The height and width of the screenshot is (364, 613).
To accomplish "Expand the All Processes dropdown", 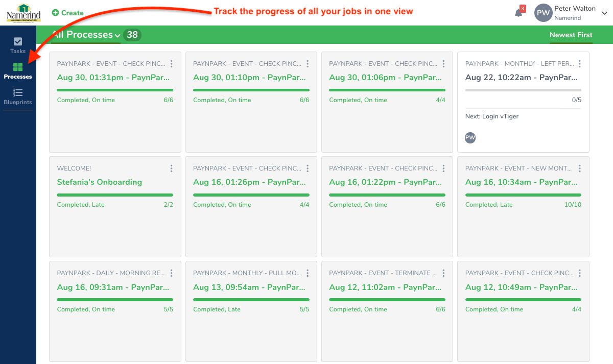I will coord(117,35).
